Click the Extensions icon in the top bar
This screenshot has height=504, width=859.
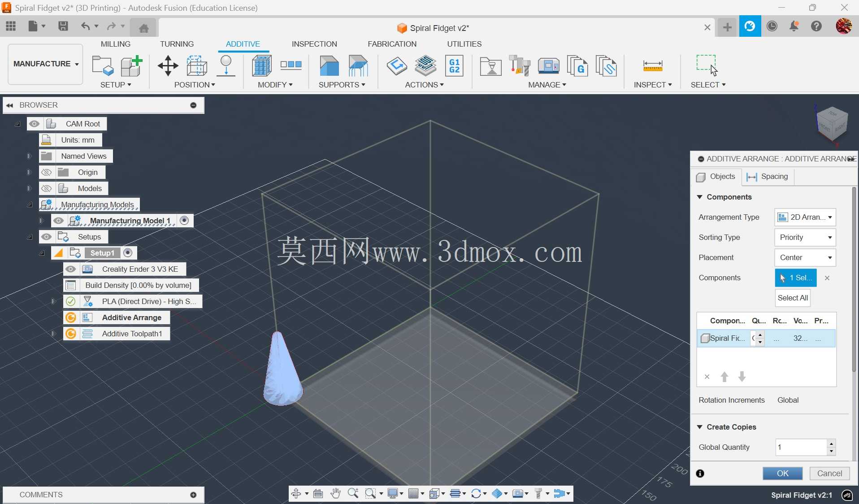pos(750,26)
